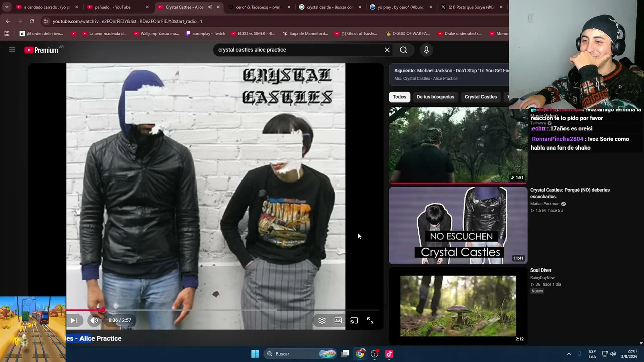
Task: Enter fullscreen in the video player
Action: coord(370,320)
